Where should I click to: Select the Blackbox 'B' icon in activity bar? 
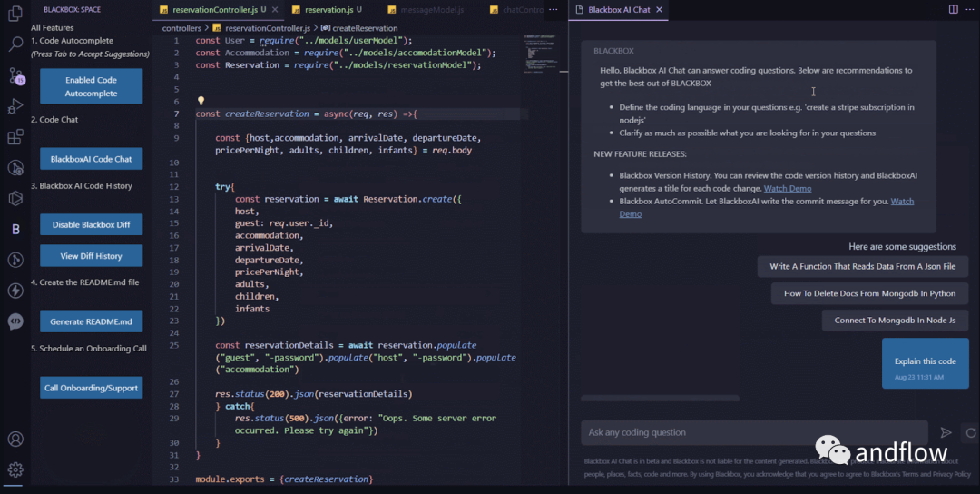tap(15, 230)
